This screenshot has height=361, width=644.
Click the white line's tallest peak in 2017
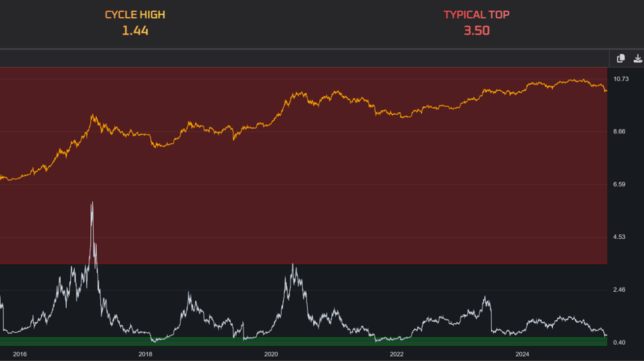point(92,203)
